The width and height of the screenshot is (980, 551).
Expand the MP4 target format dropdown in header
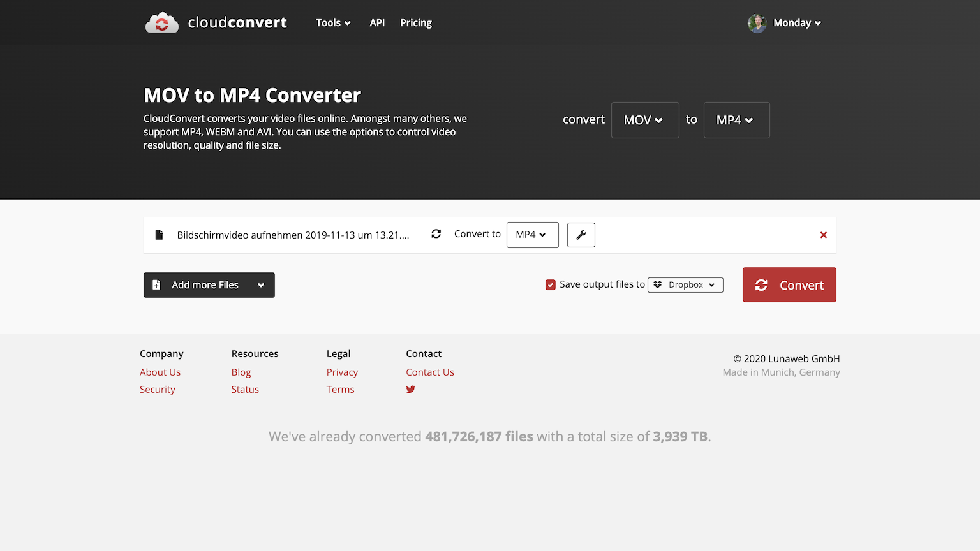736,120
